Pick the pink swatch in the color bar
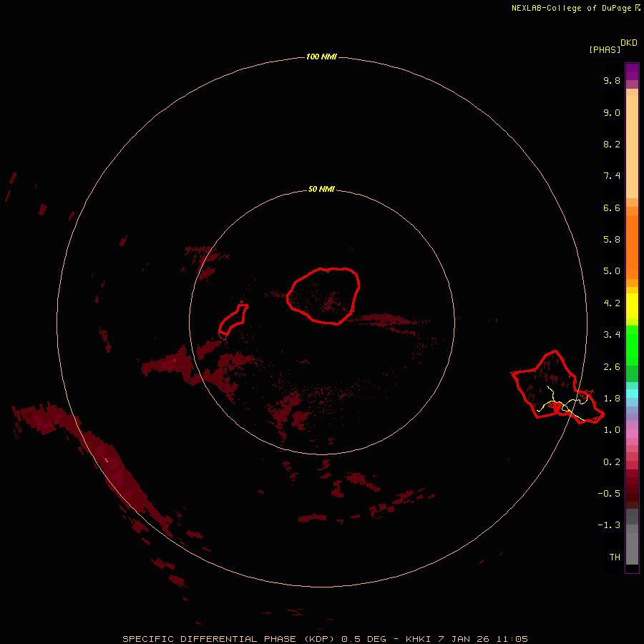This screenshot has width=644, height=644. tap(632, 434)
